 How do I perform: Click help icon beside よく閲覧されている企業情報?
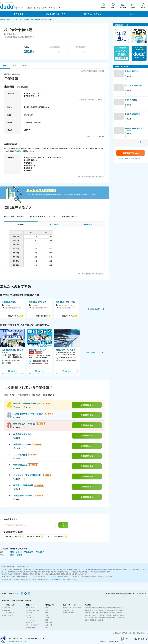[51, 387]
